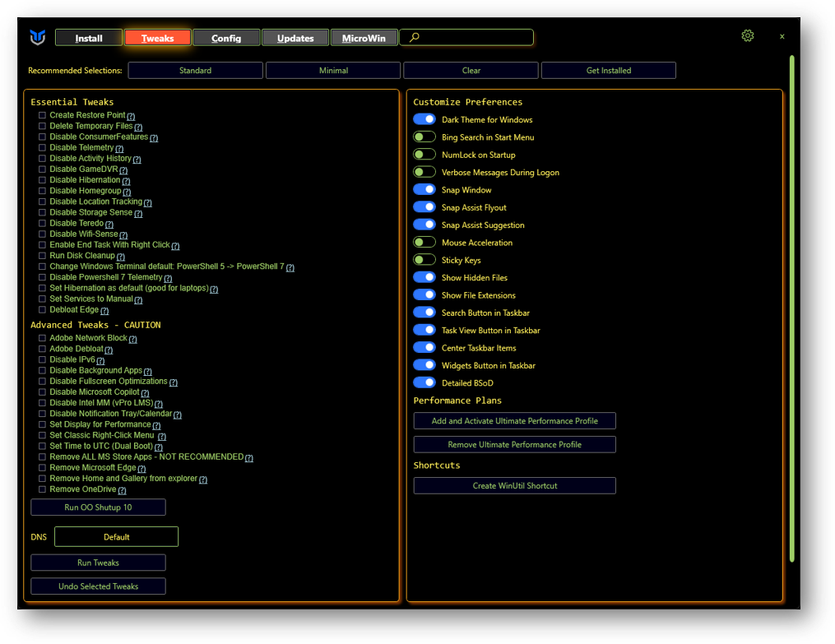Screen dimensions: 835x644
Task: Open the MicroWin tab
Action: click(x=364, y=38)
